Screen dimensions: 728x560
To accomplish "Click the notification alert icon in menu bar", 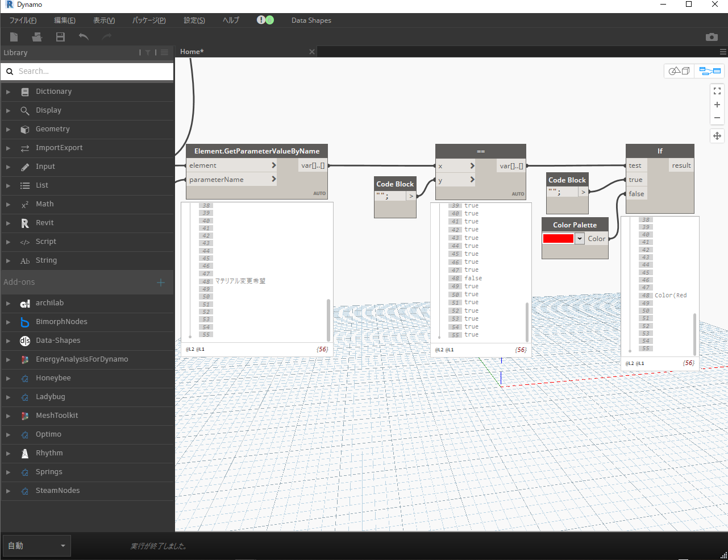I will coord(261,20).
